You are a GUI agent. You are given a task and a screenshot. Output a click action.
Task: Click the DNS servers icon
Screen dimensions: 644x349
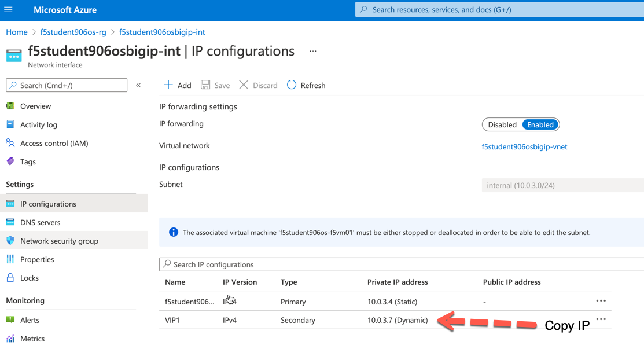point(10,222)
